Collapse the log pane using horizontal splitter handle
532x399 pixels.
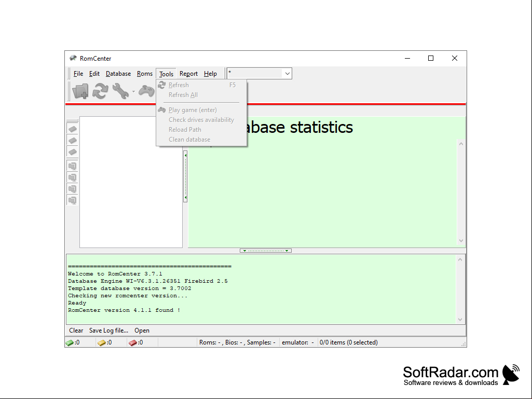[266, 251]
